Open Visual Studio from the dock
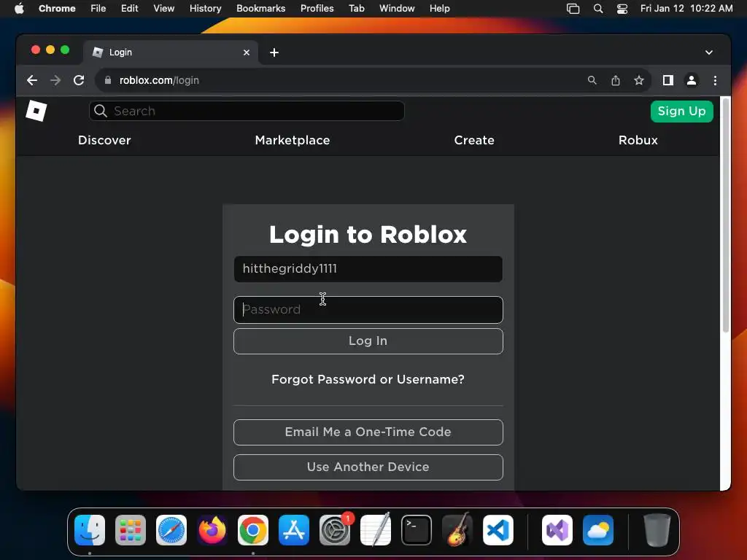Screen dimensions: 747x560 coord(557,530)
